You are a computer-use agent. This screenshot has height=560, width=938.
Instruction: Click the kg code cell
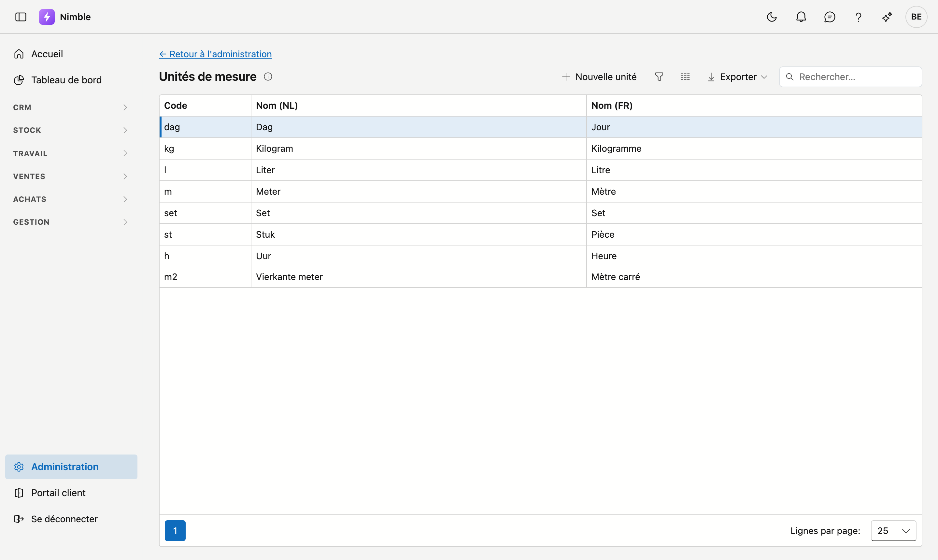pyautogui.click(x=205, y=149)
